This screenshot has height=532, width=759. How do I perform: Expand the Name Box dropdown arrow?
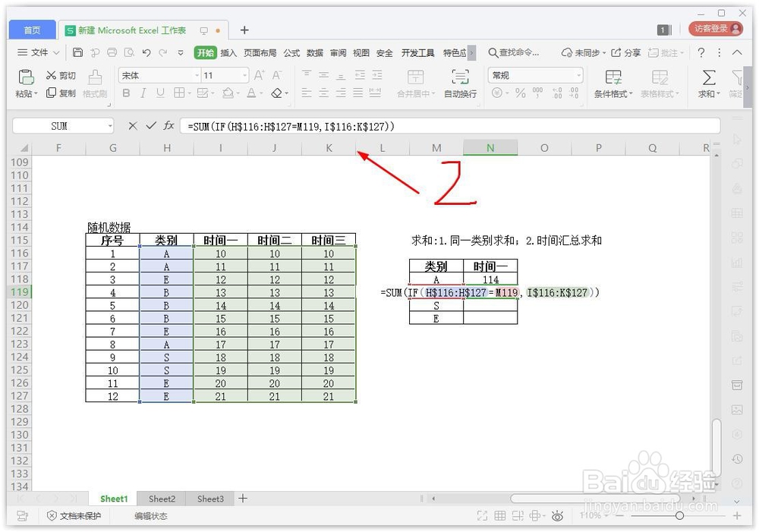(x=110, y=126)
